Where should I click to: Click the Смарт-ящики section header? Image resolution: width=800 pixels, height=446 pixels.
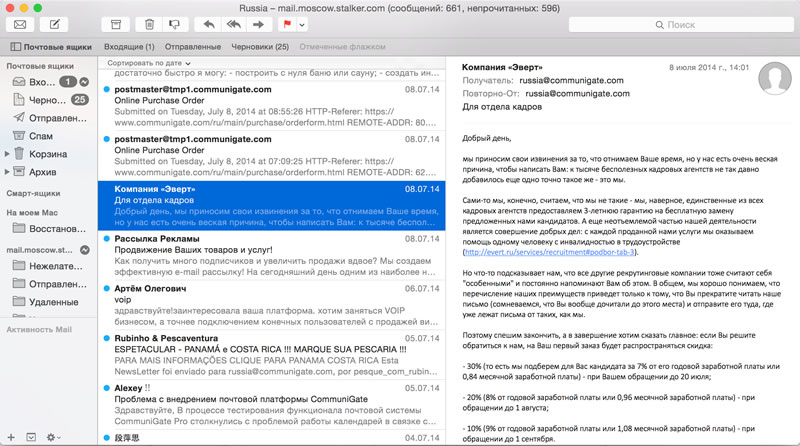(33, 193)
